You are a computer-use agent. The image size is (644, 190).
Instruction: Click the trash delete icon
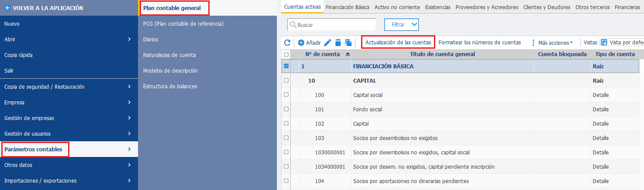338,43
